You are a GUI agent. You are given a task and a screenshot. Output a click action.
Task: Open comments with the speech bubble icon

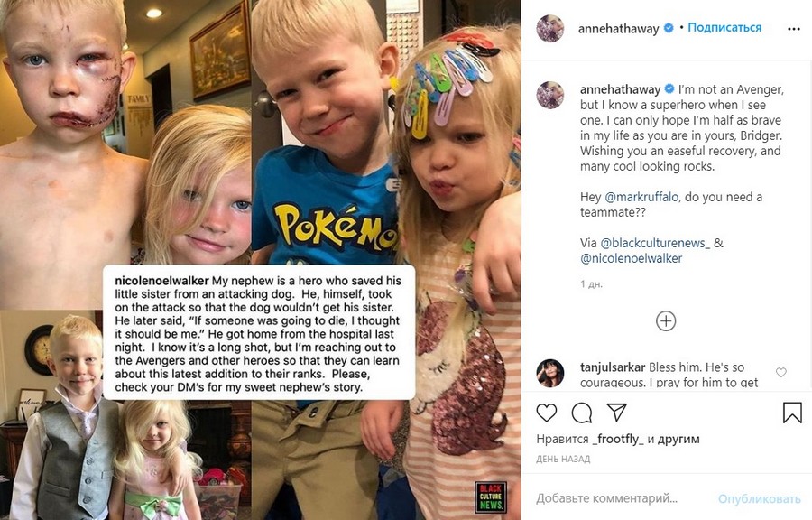click(582, 413)
